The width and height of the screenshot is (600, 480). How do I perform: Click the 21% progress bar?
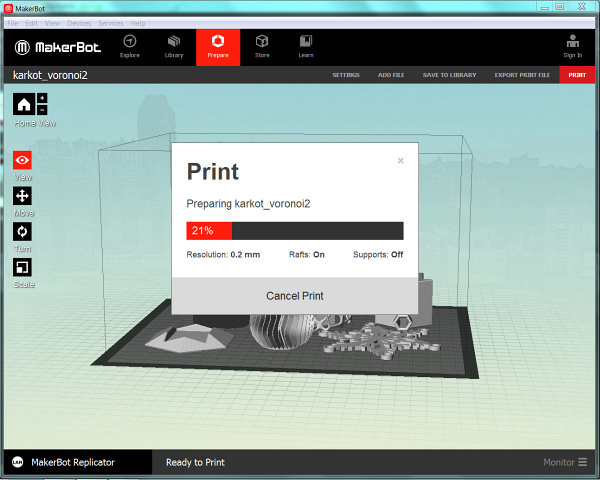[x=295, y=231]
